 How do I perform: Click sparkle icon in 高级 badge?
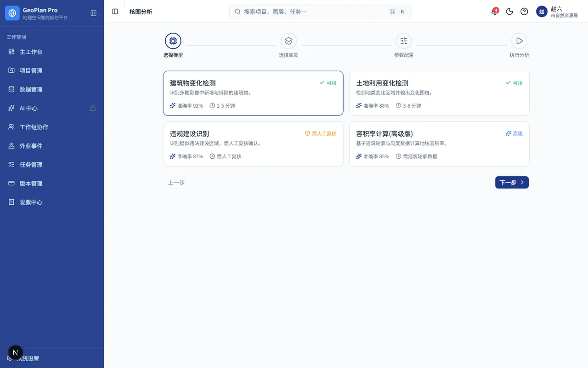508,133
